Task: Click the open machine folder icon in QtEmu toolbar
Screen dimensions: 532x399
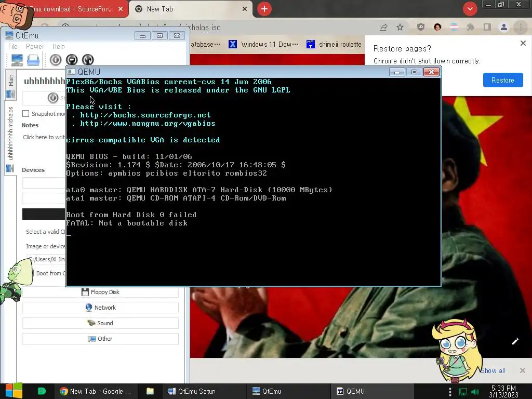Action: pos(33,60)
